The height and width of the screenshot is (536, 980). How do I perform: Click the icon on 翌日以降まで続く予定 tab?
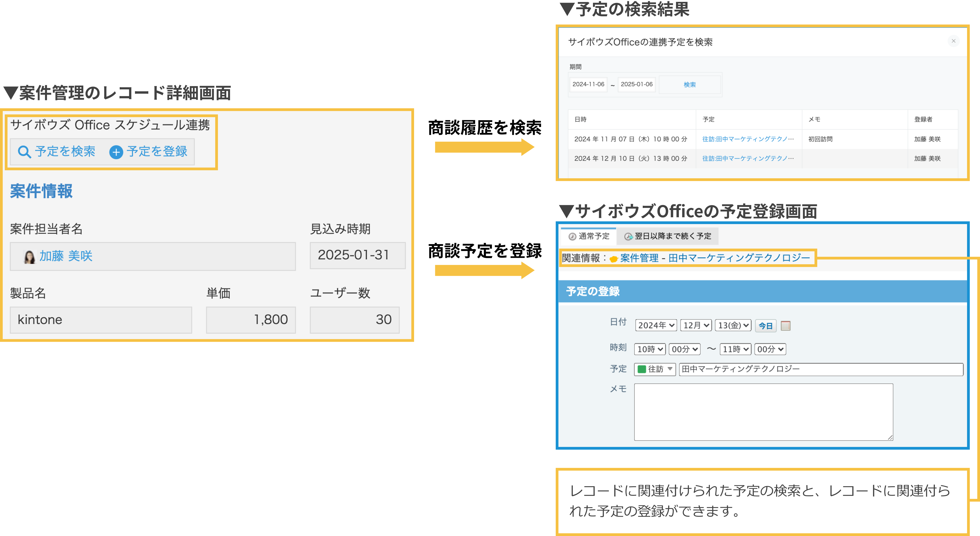(x=628, y=236)
